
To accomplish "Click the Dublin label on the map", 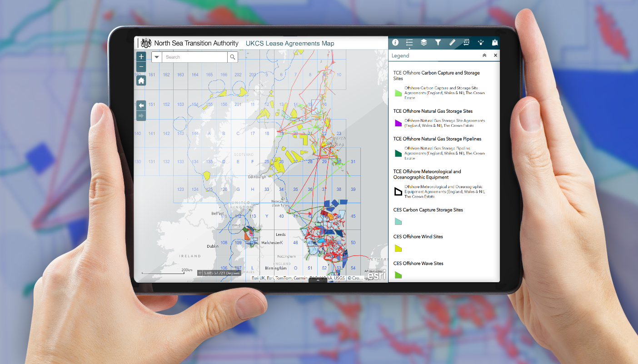I will point(213,246).
